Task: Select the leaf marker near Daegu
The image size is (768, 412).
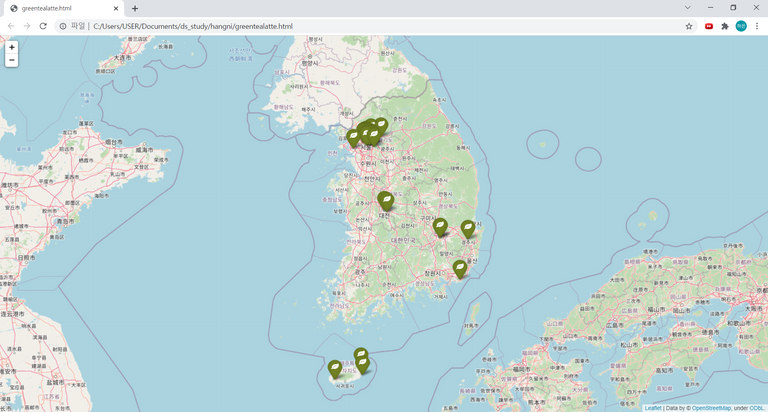Action: [440, 227]
